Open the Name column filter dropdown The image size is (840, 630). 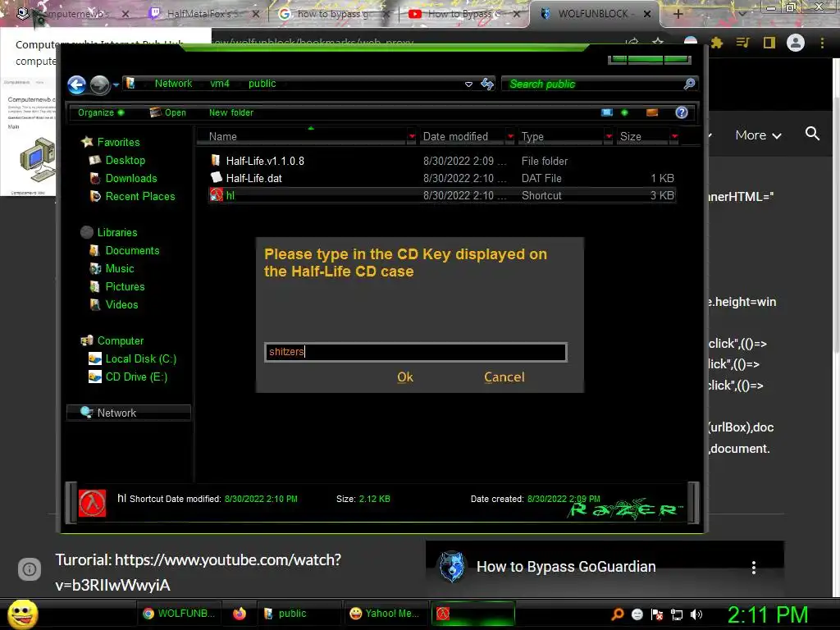[x=412, y=137]
